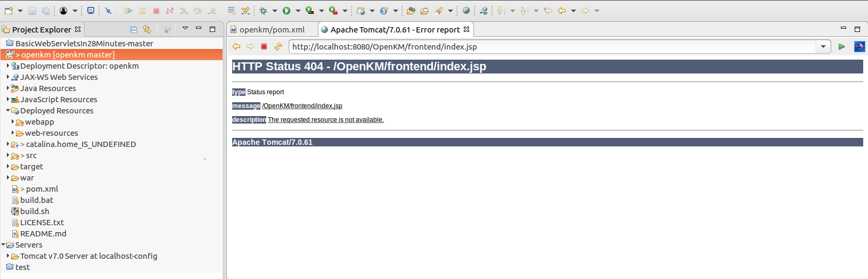Click the Disconnect debug icon
The width and height of the screenshot is (868, 279).
coord(170,11)
